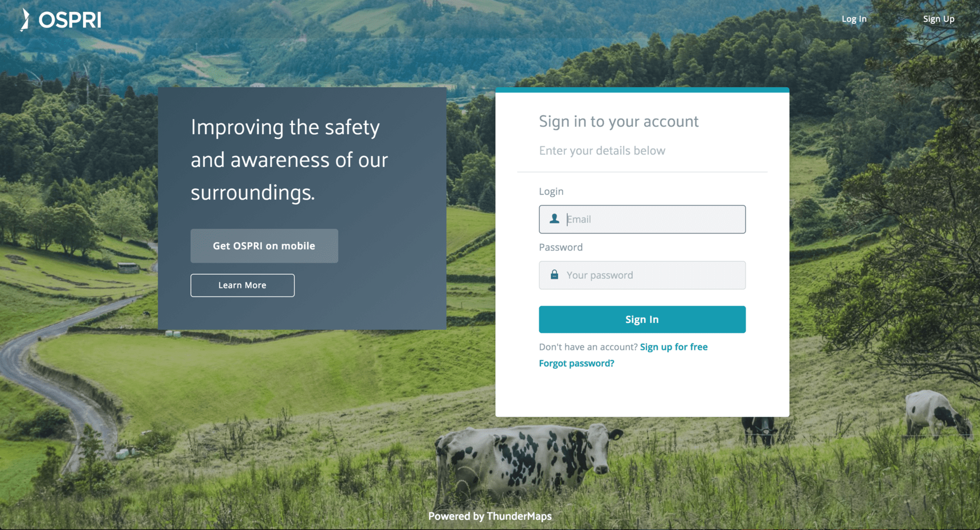Open the Sign Up menu item
The width and height of the screenshot is (980, 530).
[939, 19]
